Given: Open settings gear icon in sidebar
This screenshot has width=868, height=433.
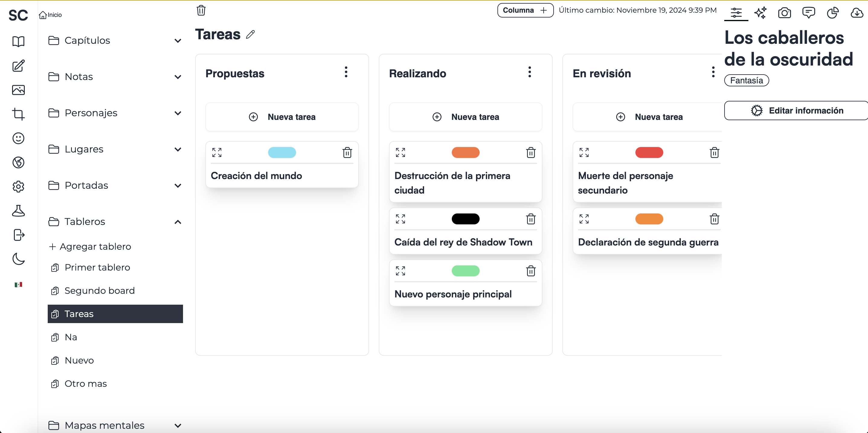Looking at the screenshot, I should click(18, 186).
